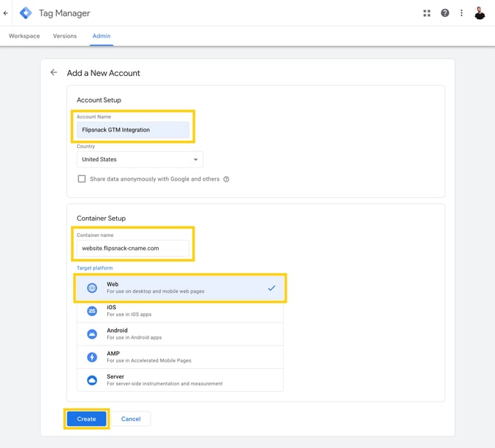This screenshot has width=495, height=448.
Task: Go to the Versions tab
Action: coord(65,36)
